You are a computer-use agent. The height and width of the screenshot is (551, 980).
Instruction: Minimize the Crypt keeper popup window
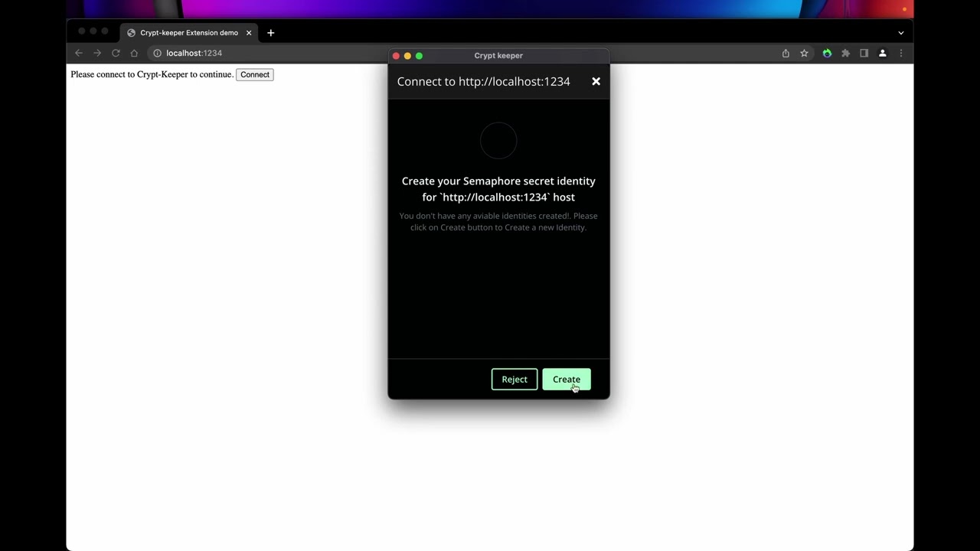pyautogui.click(x=407, y=56)
